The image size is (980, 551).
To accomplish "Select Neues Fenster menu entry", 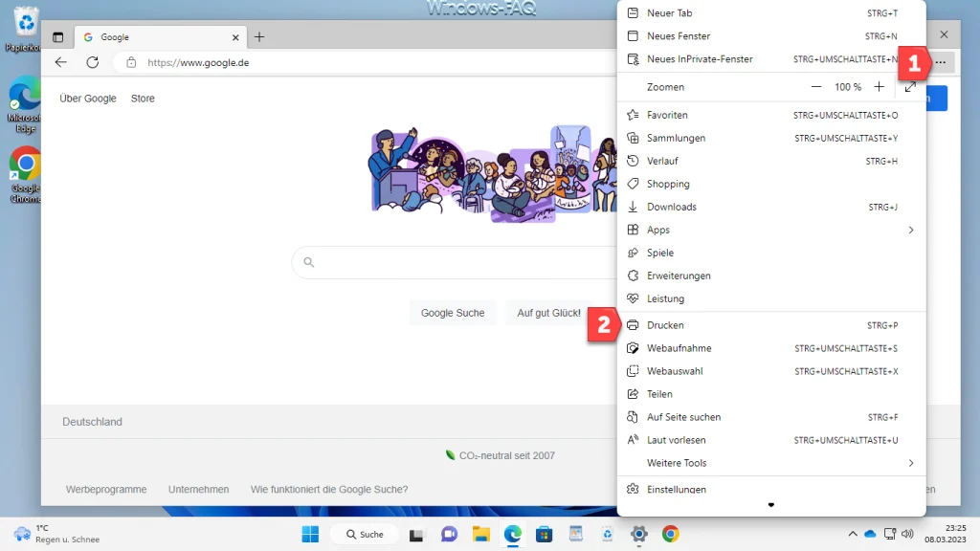I will 771,36.
